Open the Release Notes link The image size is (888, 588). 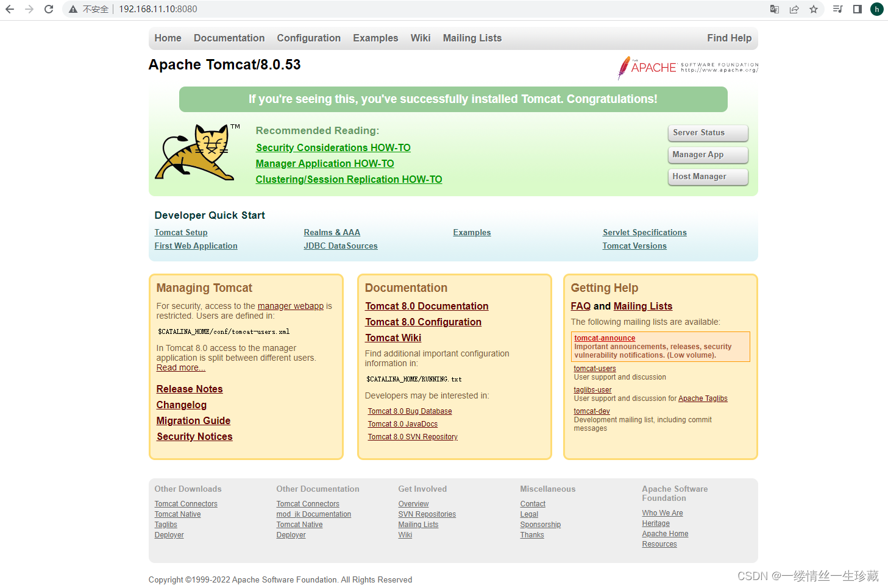coord(190,389)
